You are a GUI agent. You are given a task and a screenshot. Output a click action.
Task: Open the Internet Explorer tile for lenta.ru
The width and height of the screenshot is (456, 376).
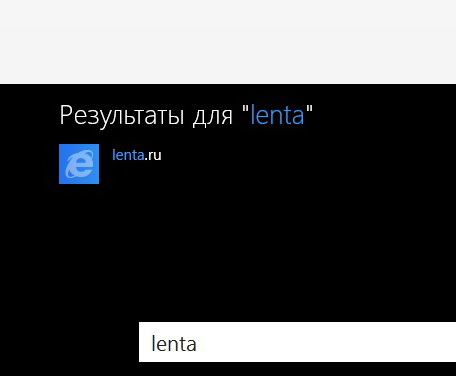coord(79,164)
